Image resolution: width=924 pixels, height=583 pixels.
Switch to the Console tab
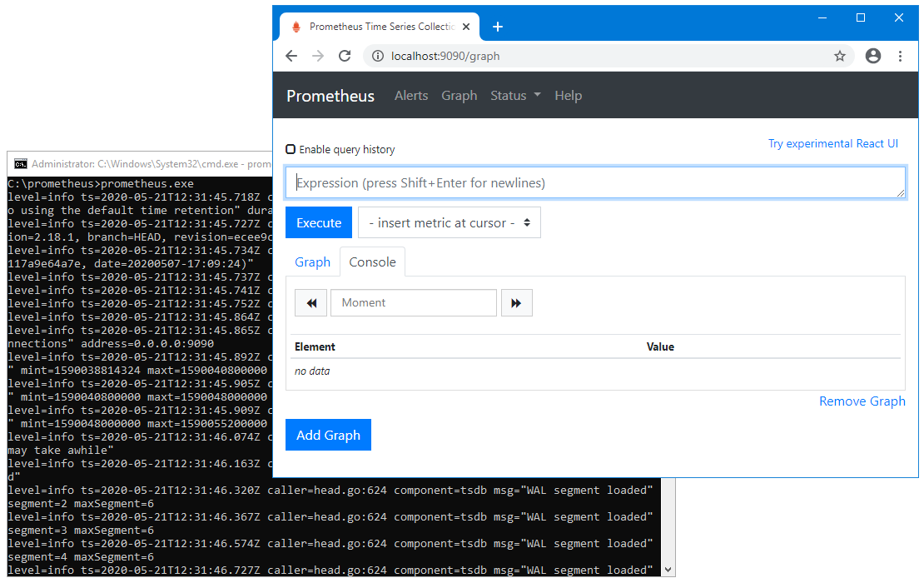click(x=372, y=262)
